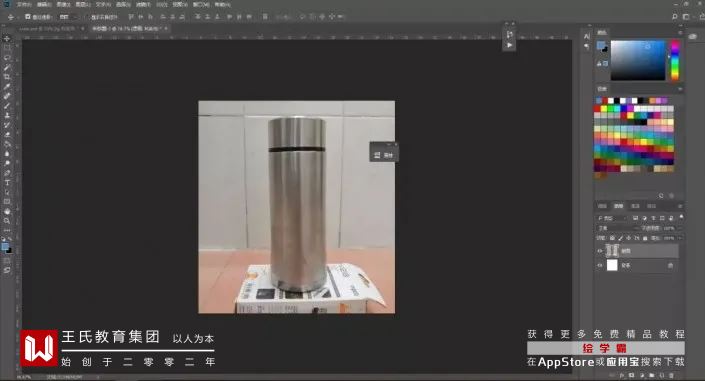This screenshot has height=381, width=705.
Task: Change screen mode at toolbar bottom
Action: pos(7,270)
